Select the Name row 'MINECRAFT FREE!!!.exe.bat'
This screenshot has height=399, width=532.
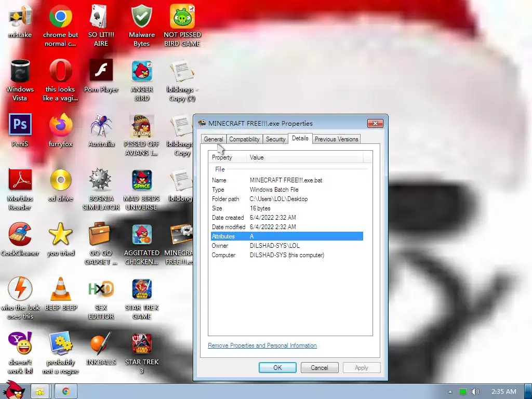pyautogui.click(x=287, y=180)
